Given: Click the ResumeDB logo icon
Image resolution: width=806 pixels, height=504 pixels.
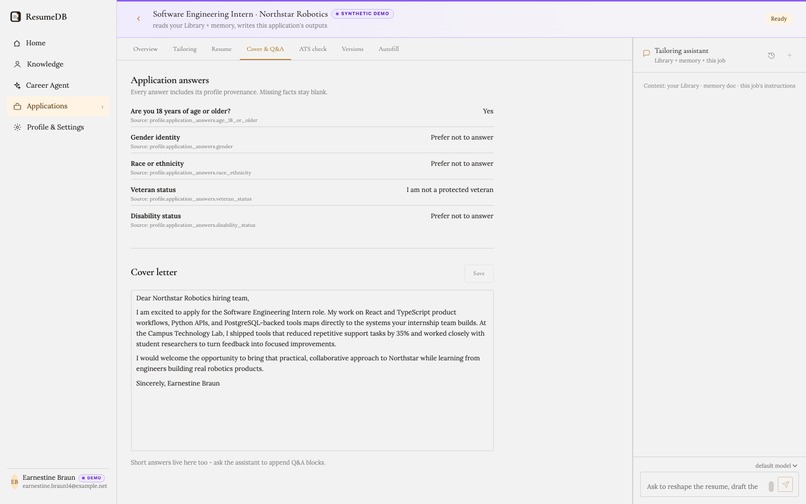Looking at the screenshot, I should point(16,16).
